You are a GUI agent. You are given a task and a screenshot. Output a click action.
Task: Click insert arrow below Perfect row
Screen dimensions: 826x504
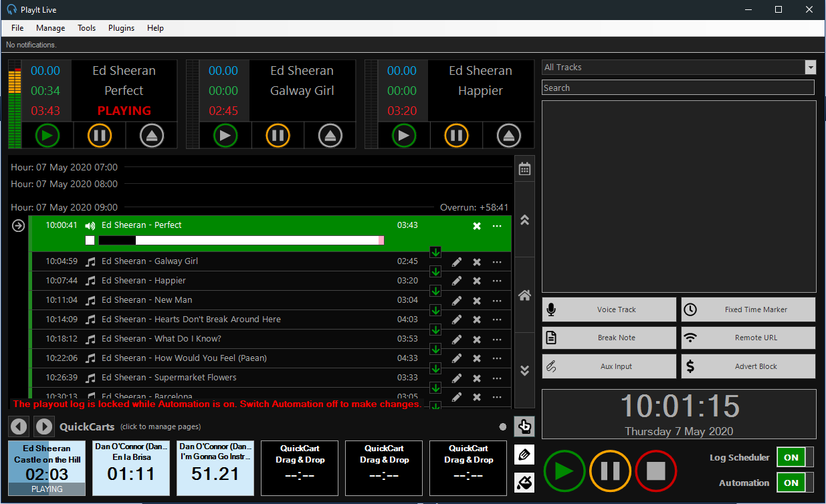(435, 252)
